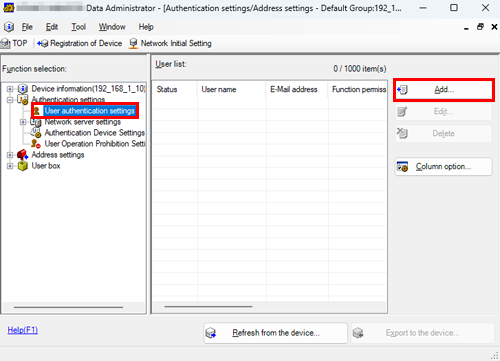
Task: Click the Authentication Device Settings icon
Action: (x=36, y=133)
